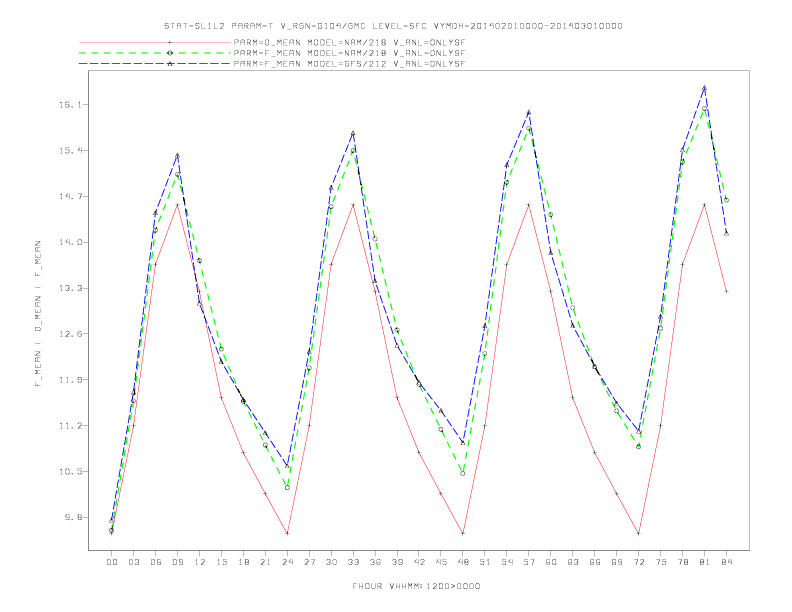Click forecast hour label 36 on x-axis

point(375,562)
